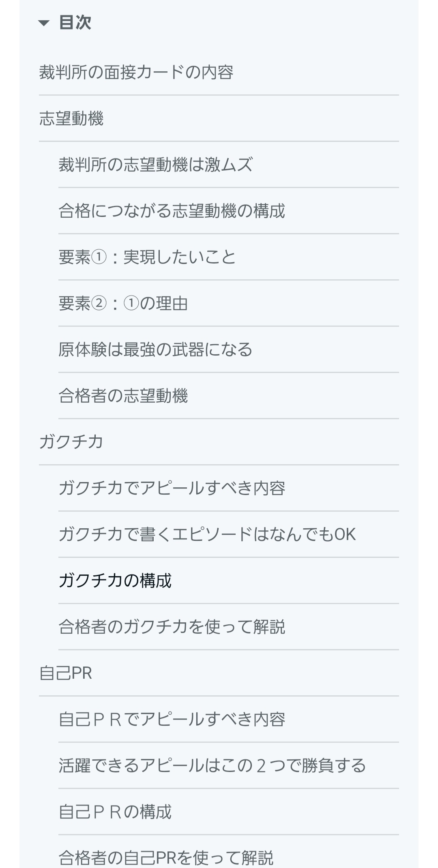Jump to 志望動機 section
The height and width of the screenshot is (868, 438).
coord(71,119)
